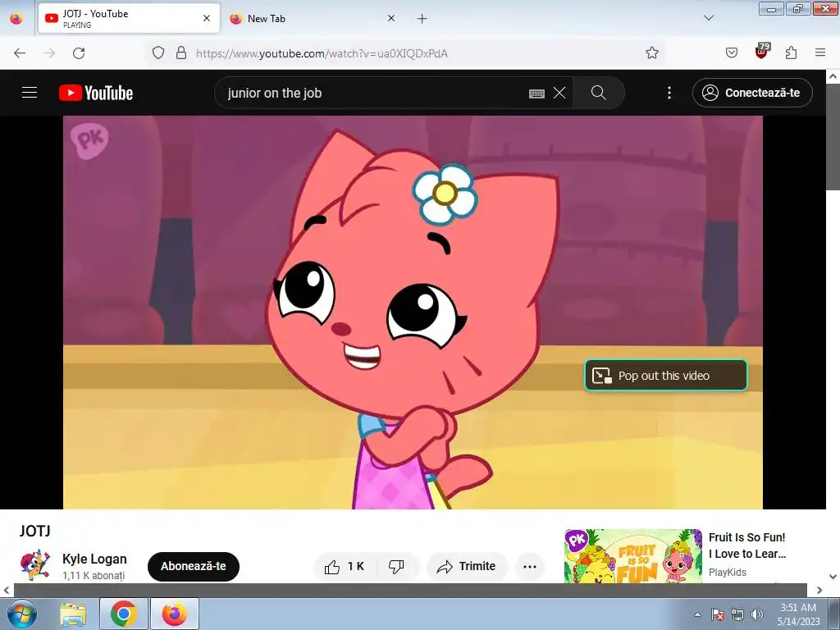Open Kyle Logan channel avatar
The image size is (840, 630).
click(x=34, y=564)
